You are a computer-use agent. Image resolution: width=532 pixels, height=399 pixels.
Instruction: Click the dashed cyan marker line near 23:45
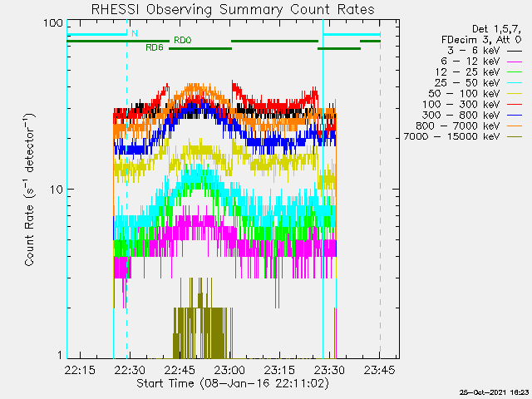380,190
